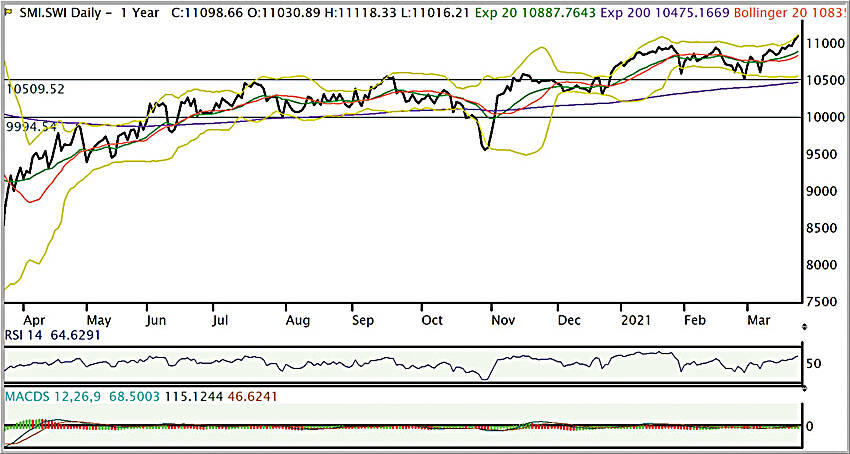Click the 9994.54 horizontal line label

click(x=33, y=126)
